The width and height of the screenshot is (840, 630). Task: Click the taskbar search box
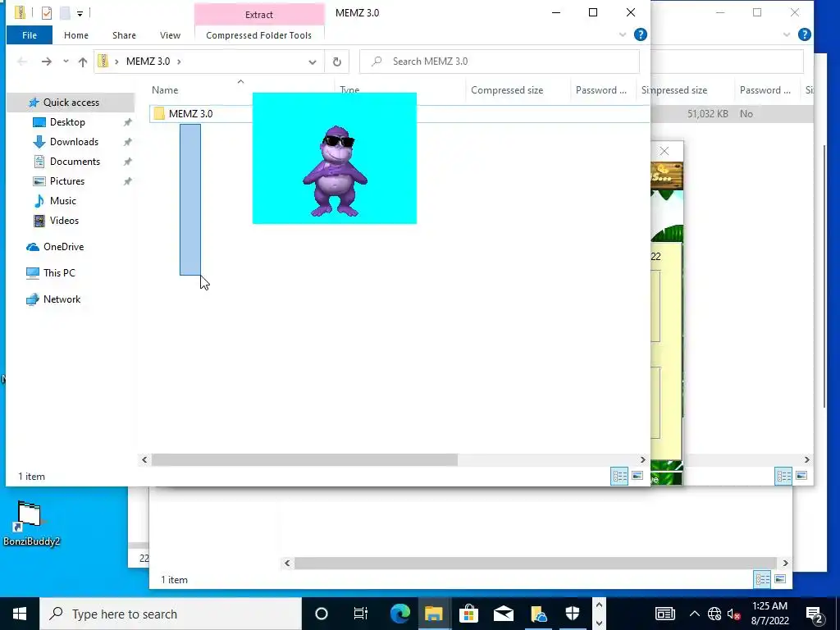pos(171,614)
